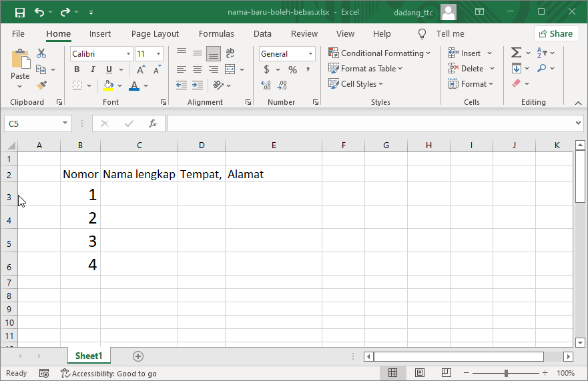Toggle Wrap Text for the cell
This screenshot has height=381, width=588.
click(230, 53)
